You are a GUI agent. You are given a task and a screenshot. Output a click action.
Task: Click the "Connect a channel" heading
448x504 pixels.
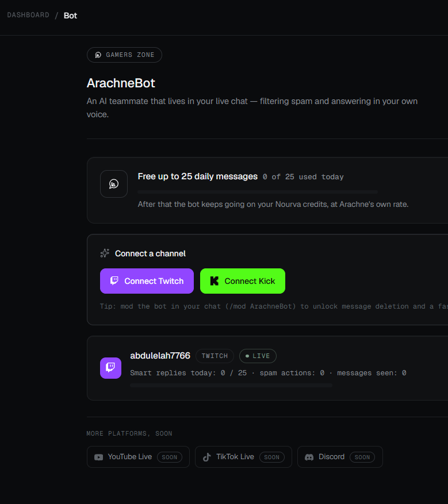point(150,253)
